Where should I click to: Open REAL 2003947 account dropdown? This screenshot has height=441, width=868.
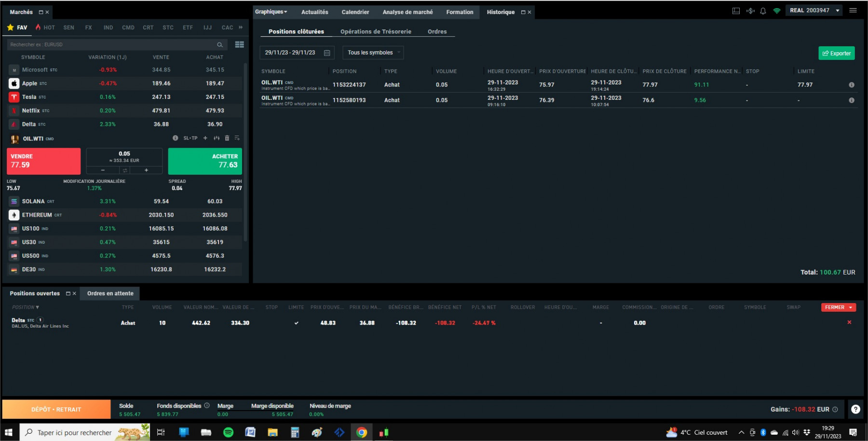[814, 10]
